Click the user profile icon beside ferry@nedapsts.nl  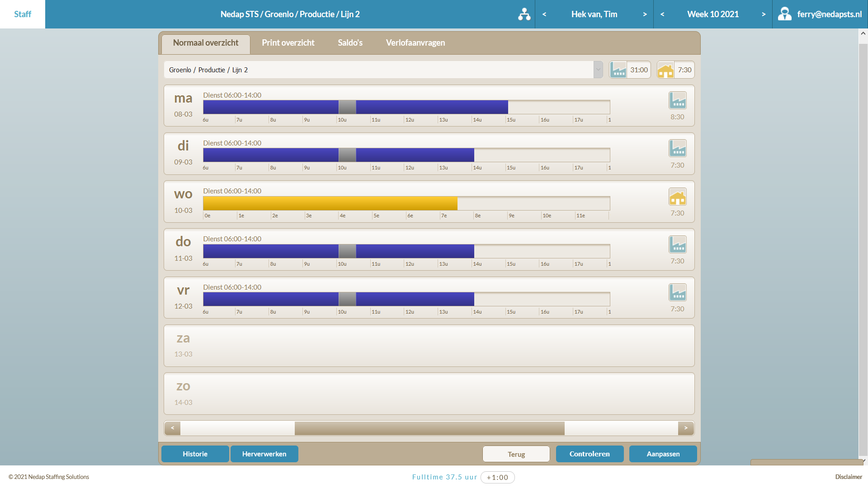pyautogui.click(x=784, y=14)
